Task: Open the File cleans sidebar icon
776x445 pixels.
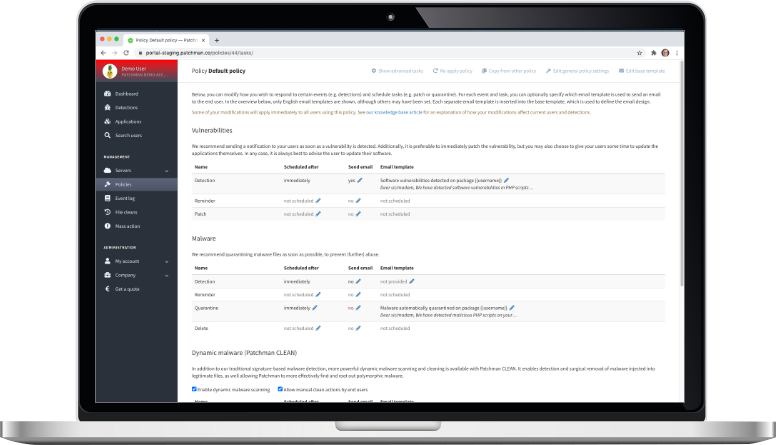Action: point(107,212)
